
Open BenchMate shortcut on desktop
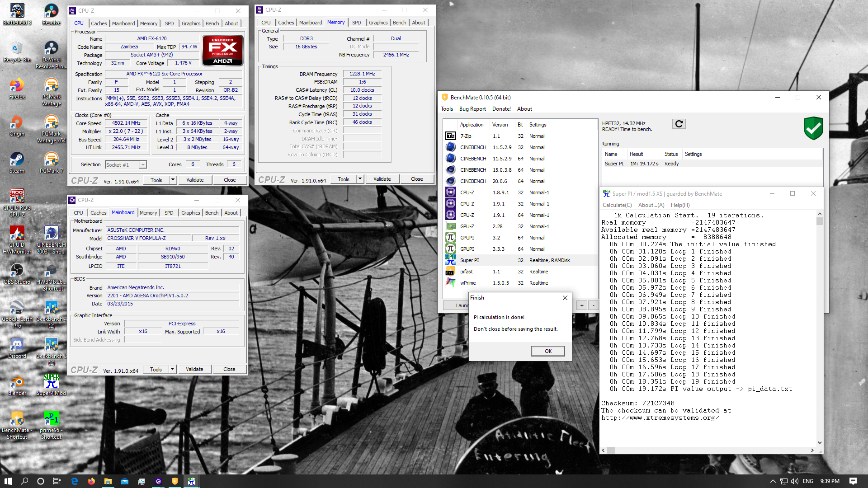(x=17, y=425)
